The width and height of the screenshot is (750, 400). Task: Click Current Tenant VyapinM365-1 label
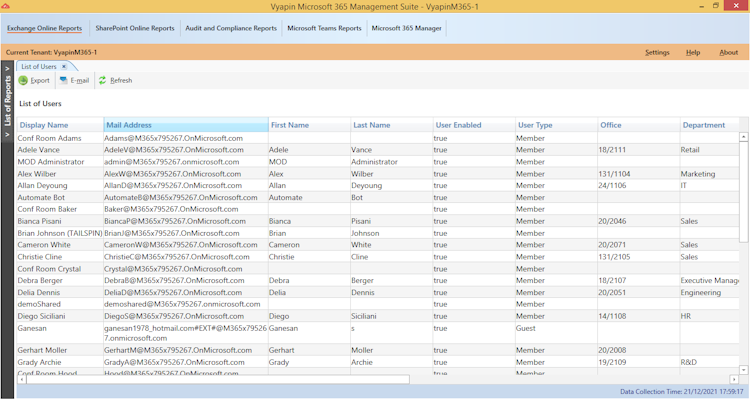coord(51,52)
